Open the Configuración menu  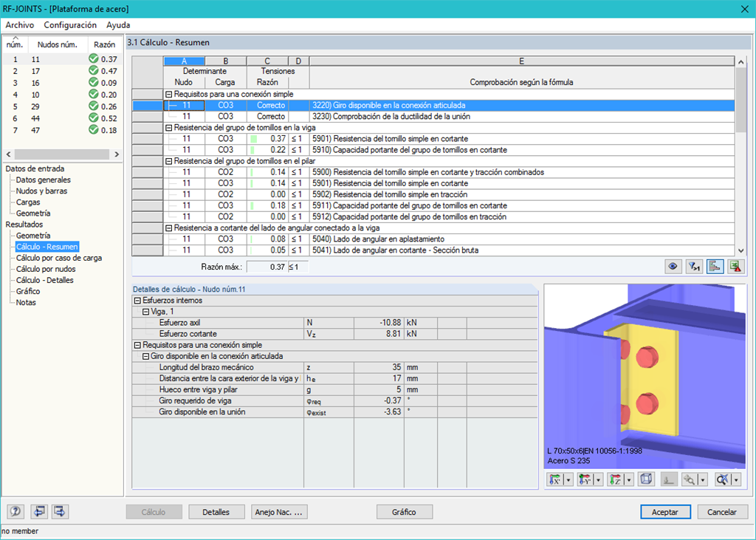[70, 25]
